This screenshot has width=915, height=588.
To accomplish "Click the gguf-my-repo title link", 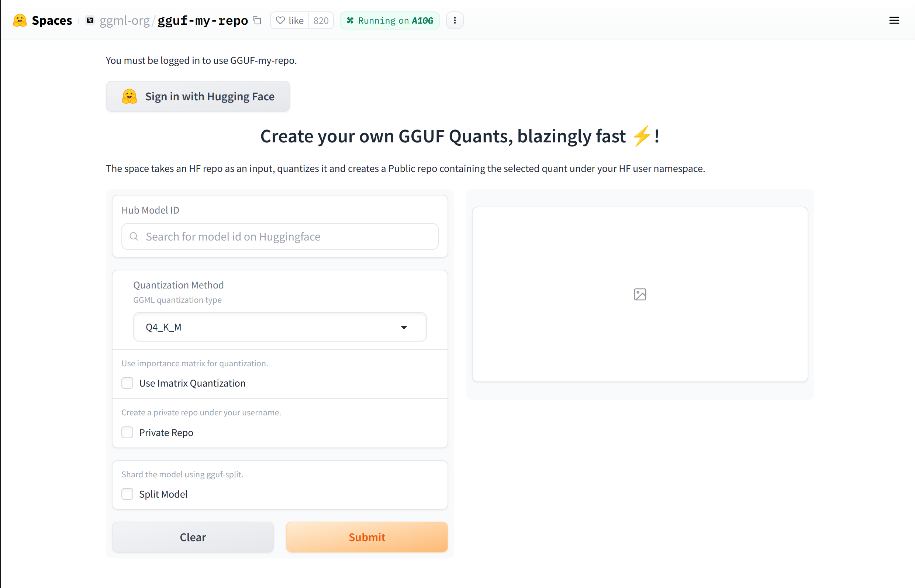I will click(203, 20).
